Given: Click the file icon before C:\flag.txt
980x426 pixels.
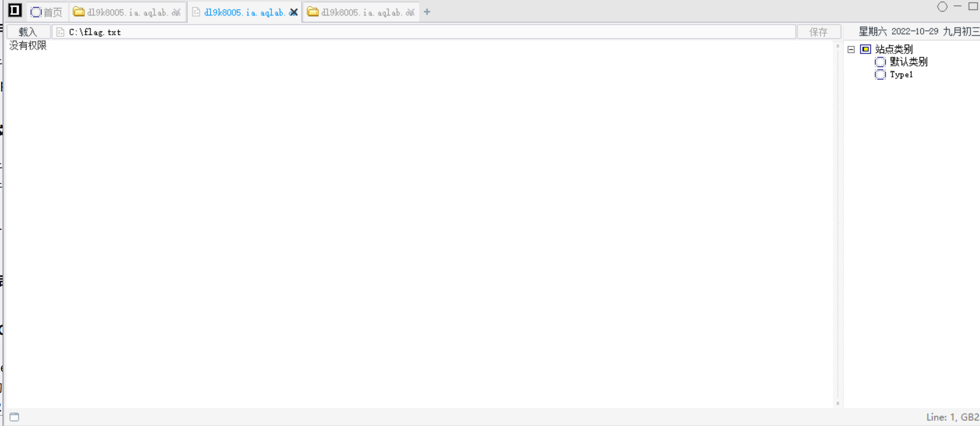Looking at the screenshot, I should pos(60,32).
